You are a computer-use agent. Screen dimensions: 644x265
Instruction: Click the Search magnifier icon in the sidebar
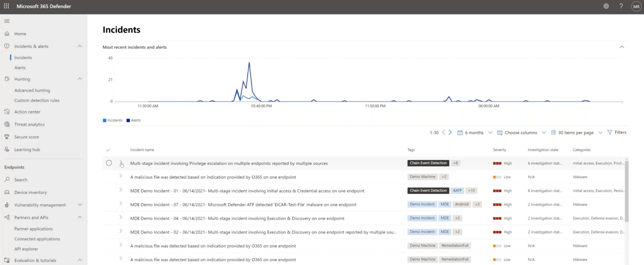[7, 179]
